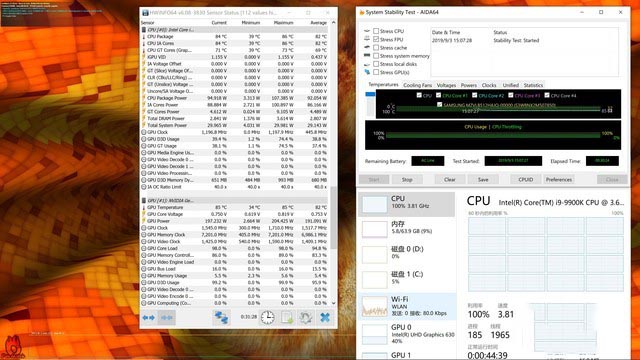Image resolution: width=640 pixels, height=360 pixels.
Task: Open the Statistics tab
Action: [x=533, y=85]
